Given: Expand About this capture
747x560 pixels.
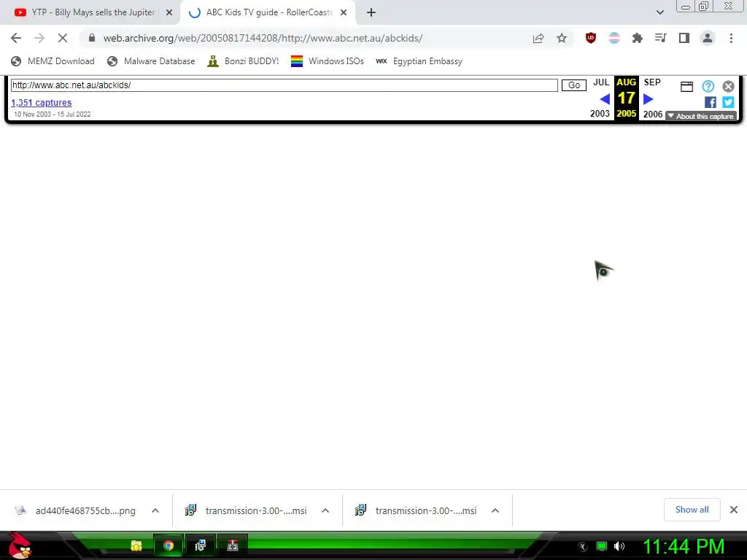Looking at the screenshot, I should [x=701, y=116].
